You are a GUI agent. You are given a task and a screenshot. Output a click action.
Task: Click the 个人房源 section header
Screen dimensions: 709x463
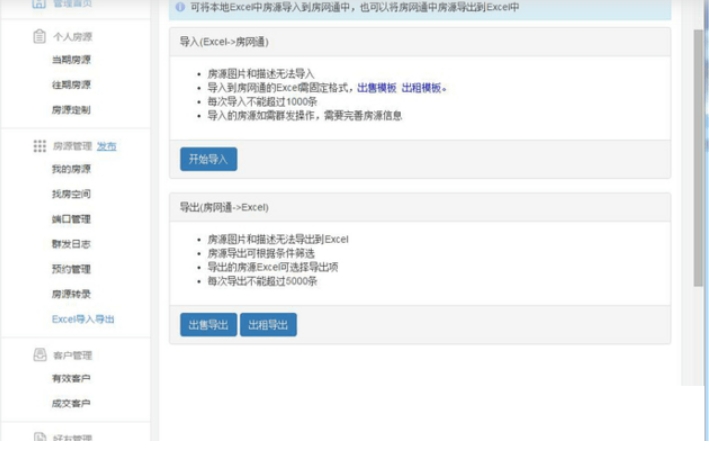(73, 37)
